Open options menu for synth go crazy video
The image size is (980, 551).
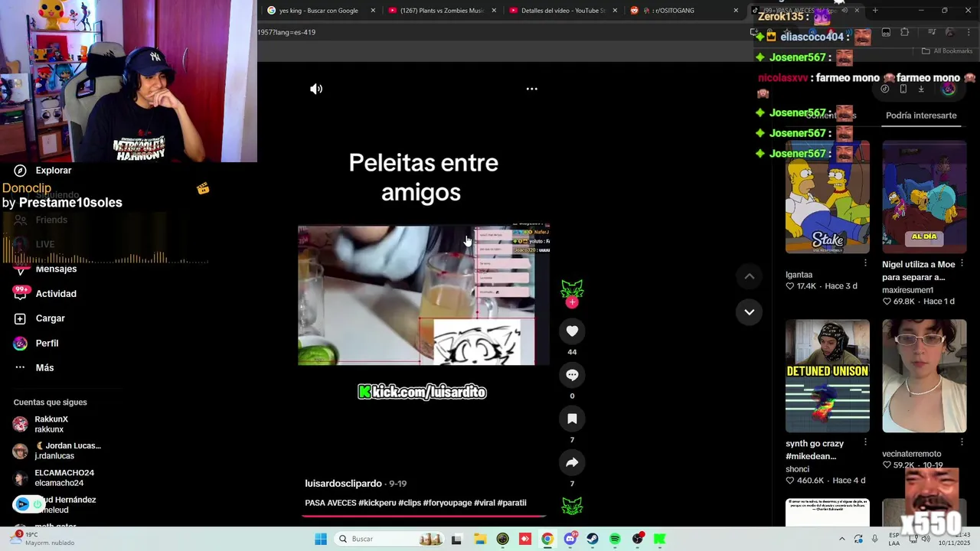[866, 442]
